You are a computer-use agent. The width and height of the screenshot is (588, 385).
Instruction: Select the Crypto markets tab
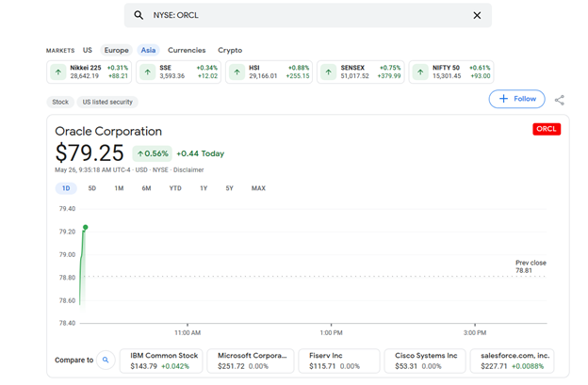(x=230, y=50)
